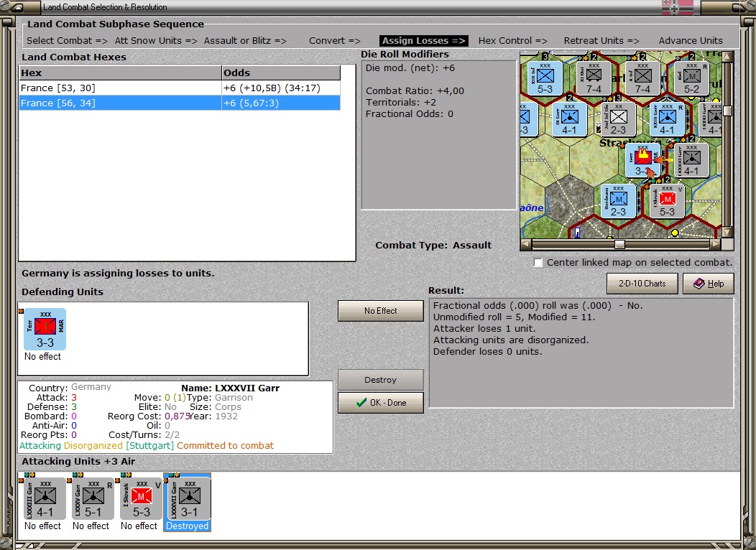Pick LXXXIII Garr 4-1 in Attacking Units list
Image resolution: width=756 pixels, height=550 pixels.
[x=45, y=498]
